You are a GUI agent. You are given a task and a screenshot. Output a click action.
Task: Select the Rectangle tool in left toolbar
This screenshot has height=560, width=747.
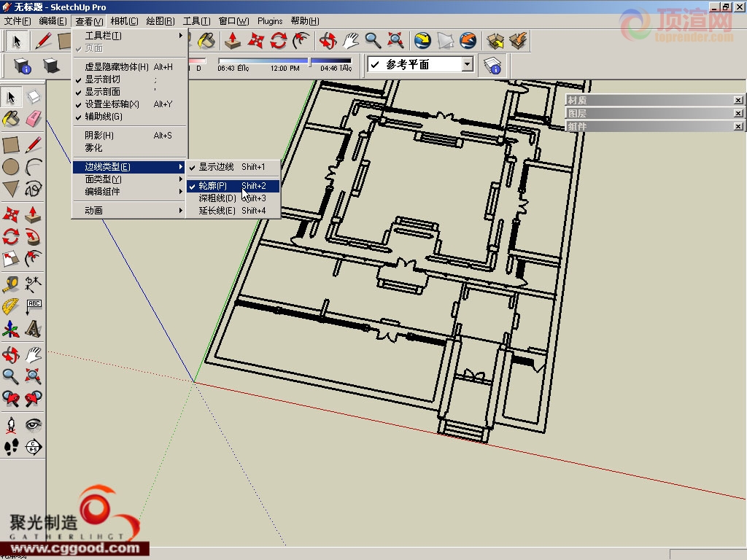click(x=11, y=145)
